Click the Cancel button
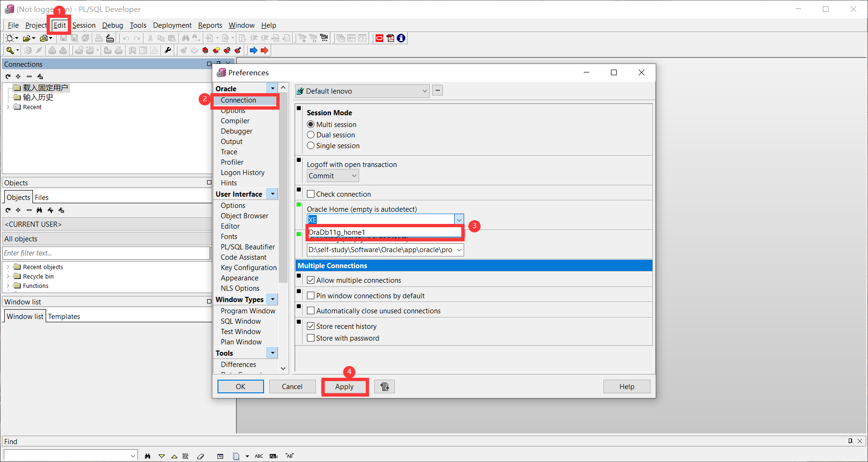Screen dimensions: 868x462 [292, 387]
